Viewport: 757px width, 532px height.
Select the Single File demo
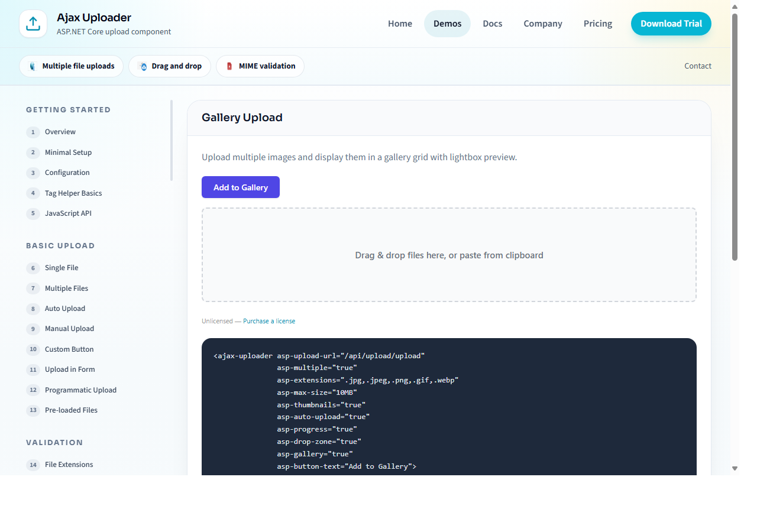62,268
